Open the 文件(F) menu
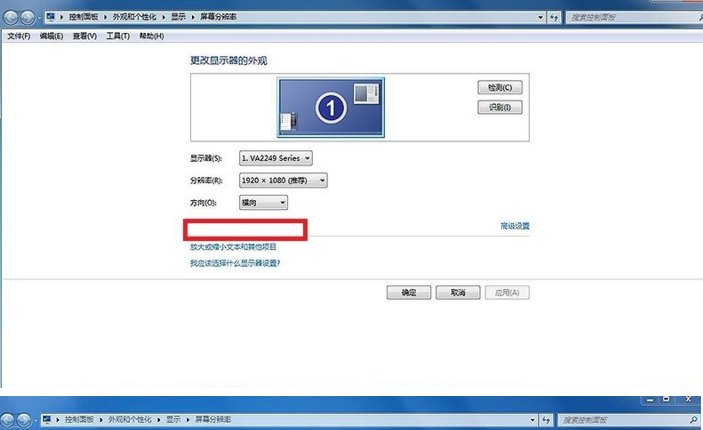 tap(19, 36)
